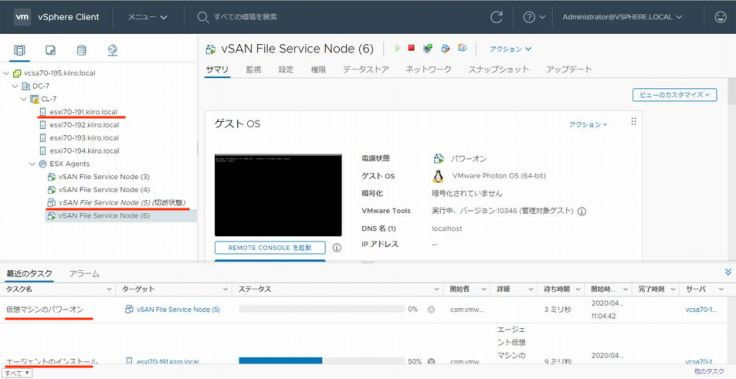Click the green power-on VM icon

398,48
